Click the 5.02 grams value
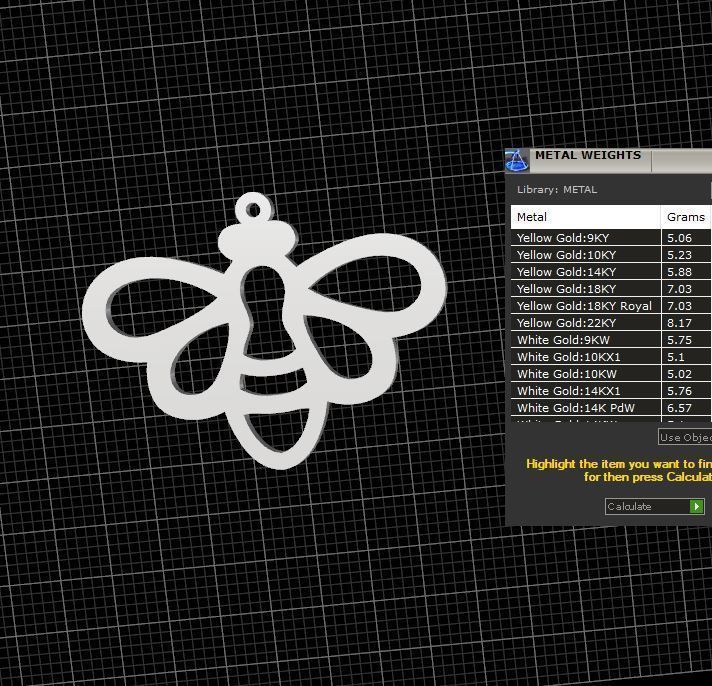Image resolution: width=712 pixels, height=686 pixels. [679, 374]
